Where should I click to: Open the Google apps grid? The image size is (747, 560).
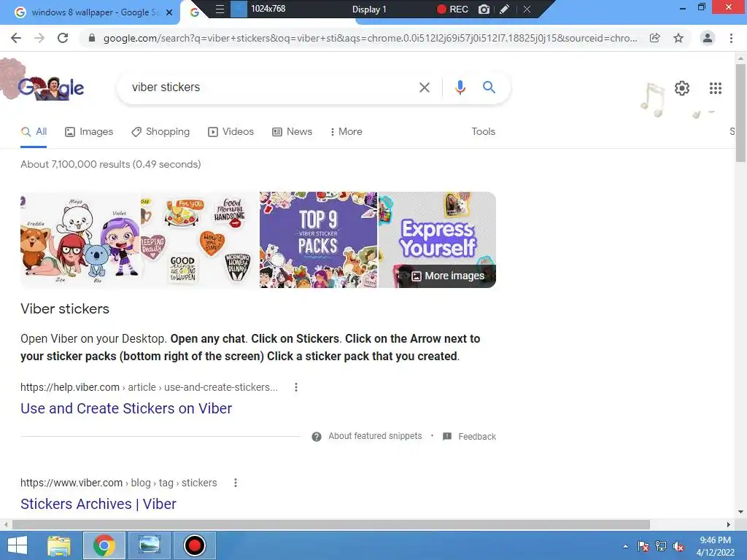coord(715,88)
